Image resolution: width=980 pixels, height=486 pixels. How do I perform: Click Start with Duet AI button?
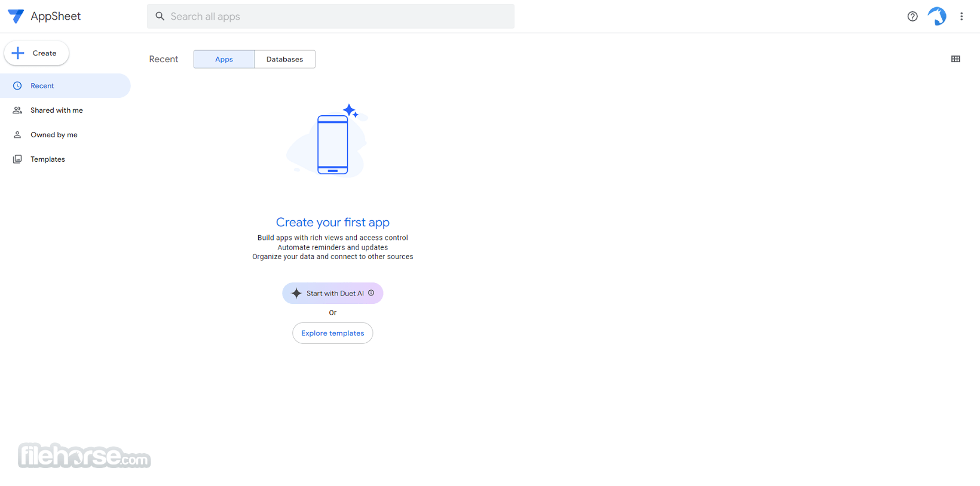(x=333, y=293)
